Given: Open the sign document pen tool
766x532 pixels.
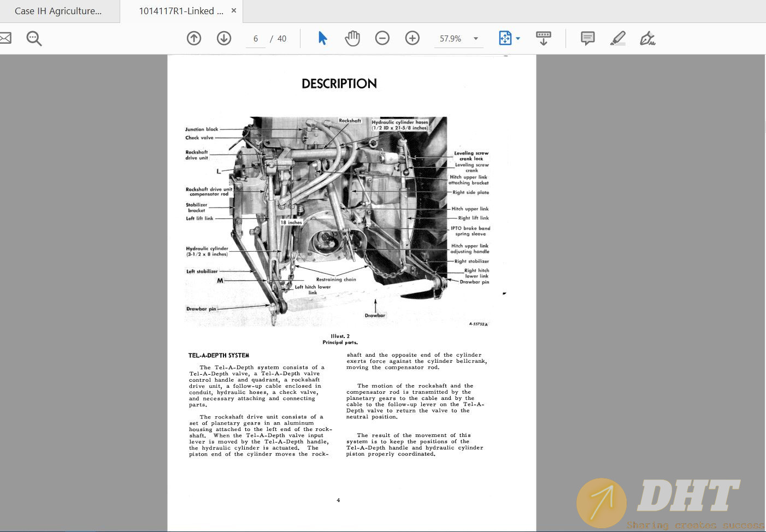Looking at the screenshot, I should 647,38.
